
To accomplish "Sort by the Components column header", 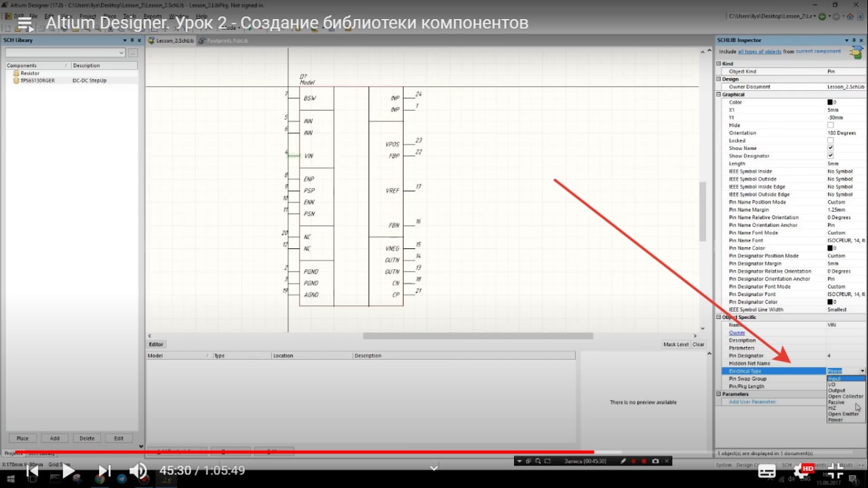I will [37, 65].
